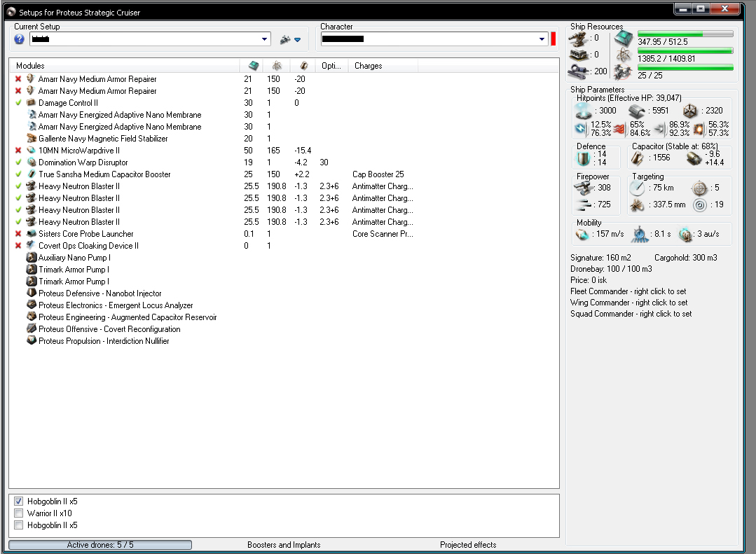Click the Opti... column header
This screenshot has width=756, height=554.
click(x=331, y=66)
